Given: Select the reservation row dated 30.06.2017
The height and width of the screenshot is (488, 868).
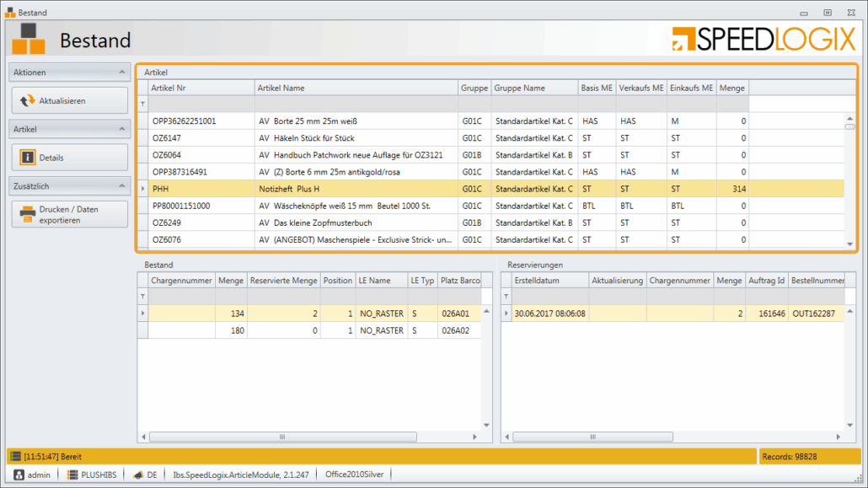Looking at the screenshot, I should pyautogui.click(x=549, y=314).
